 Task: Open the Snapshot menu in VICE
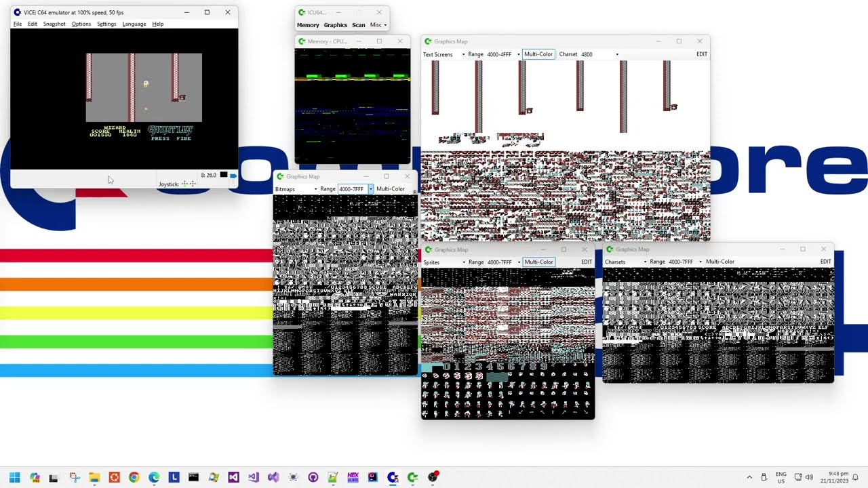(x=54, y=24)
